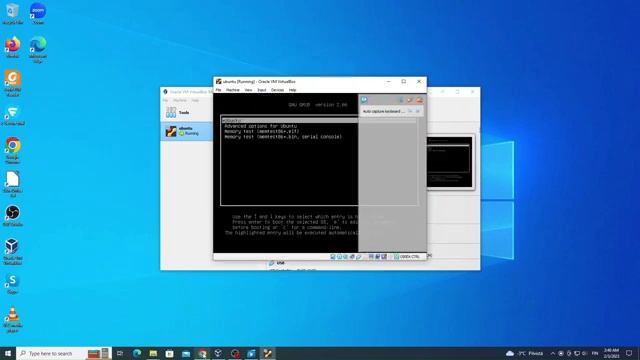Open the Windows notification center
The image size is (640, 360).
pyautogui.click(x=629, y=353)
